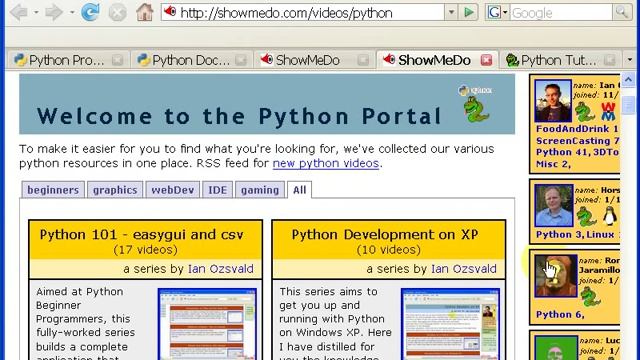Click the green Go arrow button
640x360 pixels.
click(x=469, y=12)
